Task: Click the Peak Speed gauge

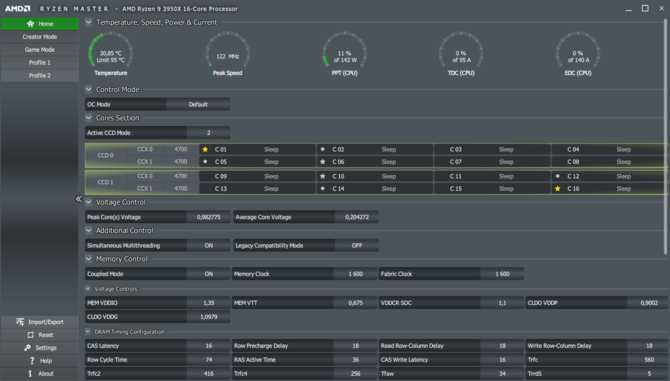Action: [x=227, y=55]
